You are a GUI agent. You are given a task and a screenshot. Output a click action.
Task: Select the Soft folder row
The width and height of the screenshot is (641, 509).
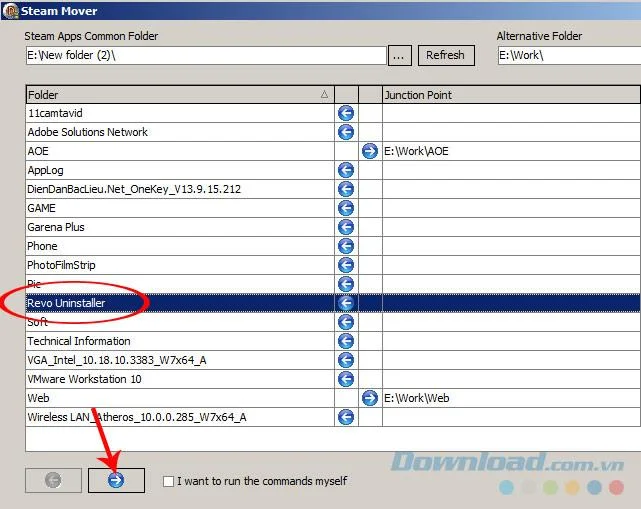click(179, 322)
